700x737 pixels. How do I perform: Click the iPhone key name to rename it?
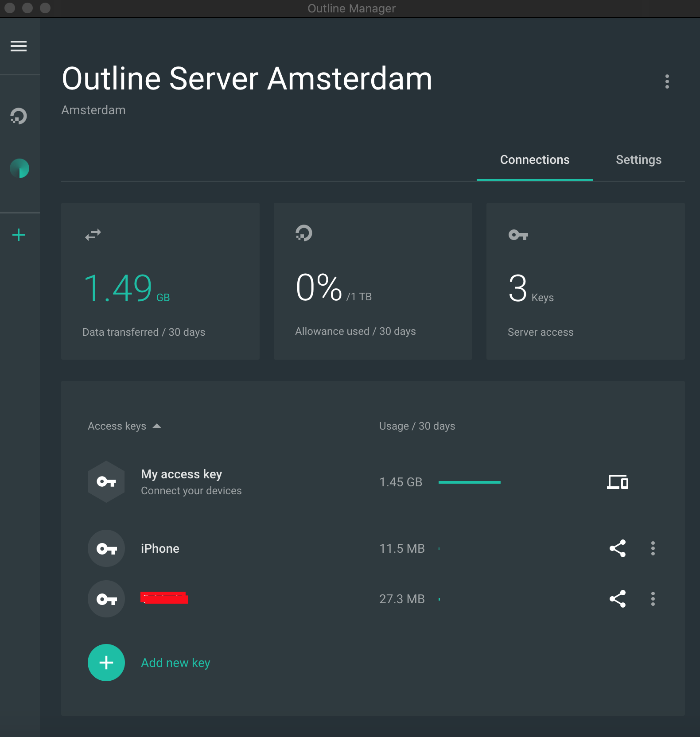tap(160, 548)
